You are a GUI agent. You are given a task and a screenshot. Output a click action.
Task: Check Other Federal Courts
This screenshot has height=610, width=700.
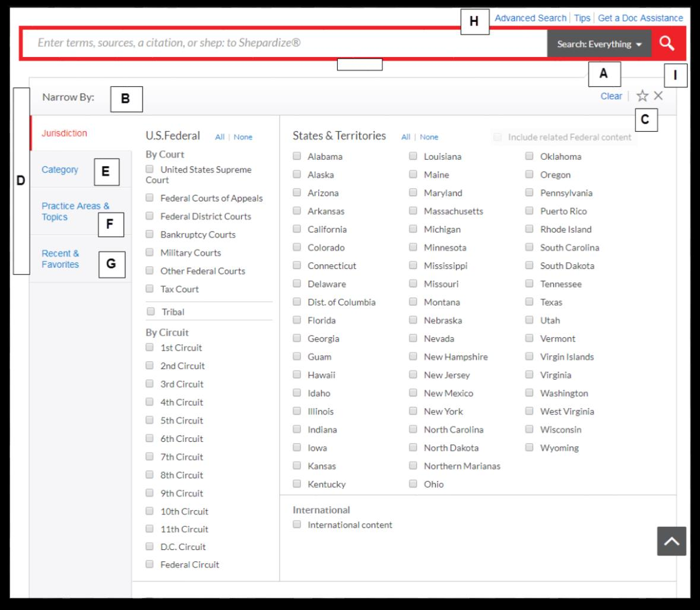click(x=150, y=271)
